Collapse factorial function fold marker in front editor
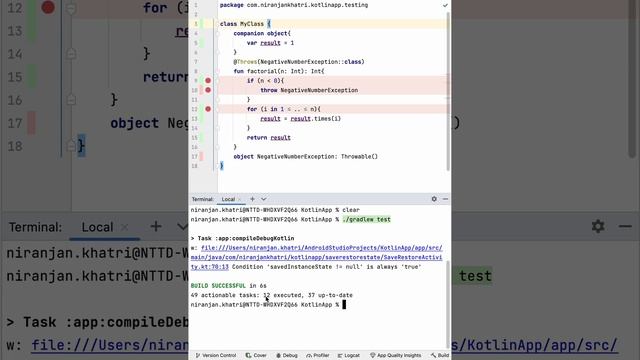The image size is (640, 360). (218, 71)
